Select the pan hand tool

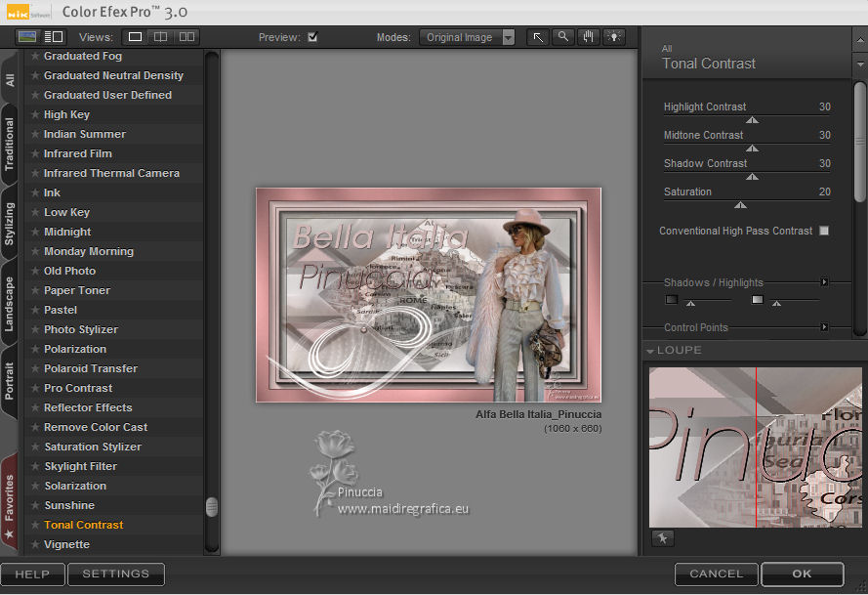point(588,37)
